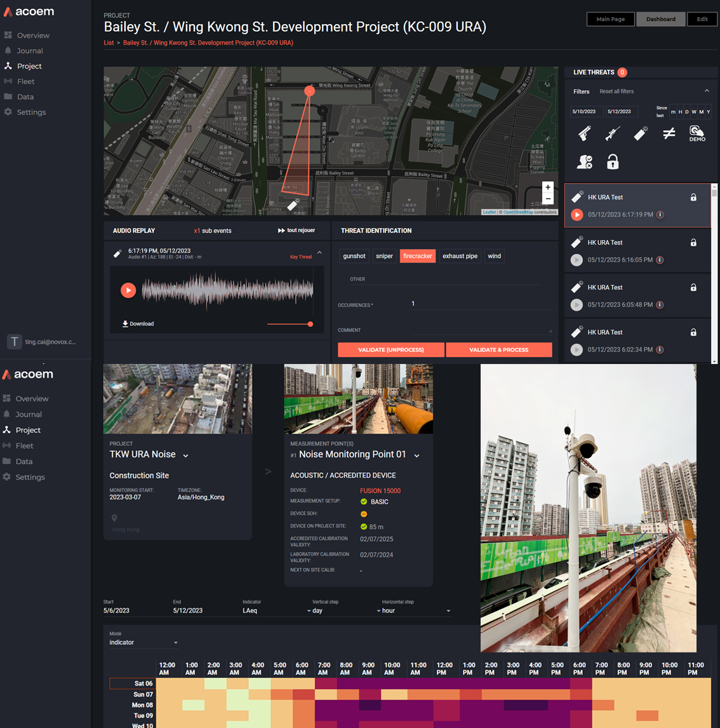720x728 pixels.
Task: Adjust the audio replay volume slider
Action: click(x=310, y=324)
